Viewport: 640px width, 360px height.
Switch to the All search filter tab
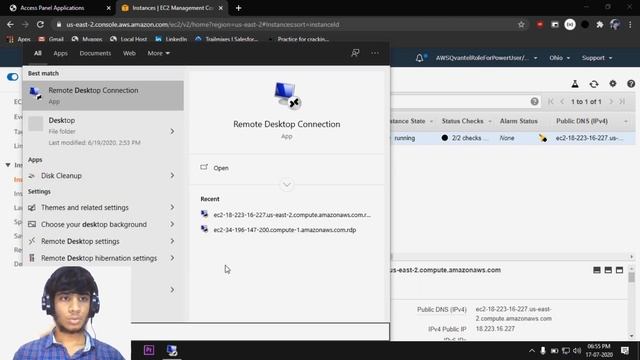(38, 53)
